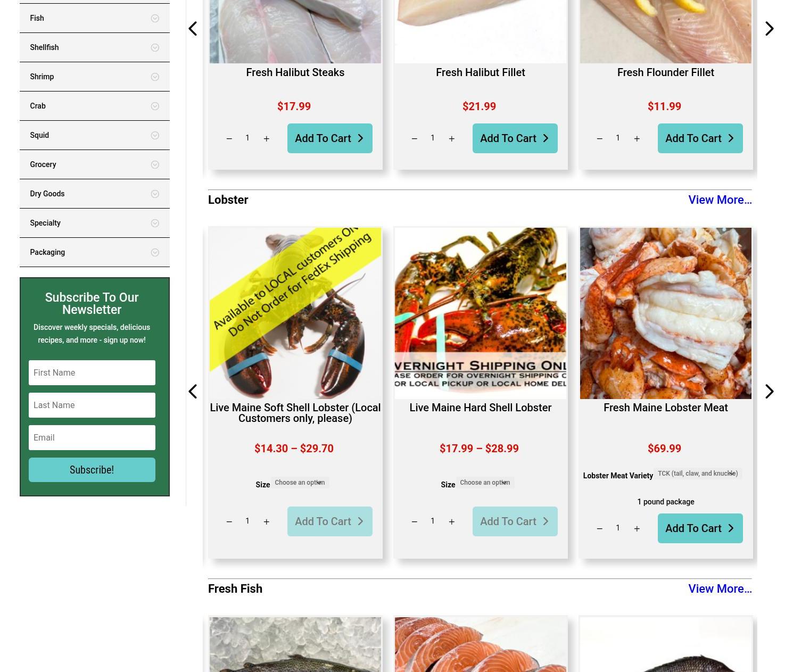
Task: Expand the Packaging category chevron
Action: 155,252
